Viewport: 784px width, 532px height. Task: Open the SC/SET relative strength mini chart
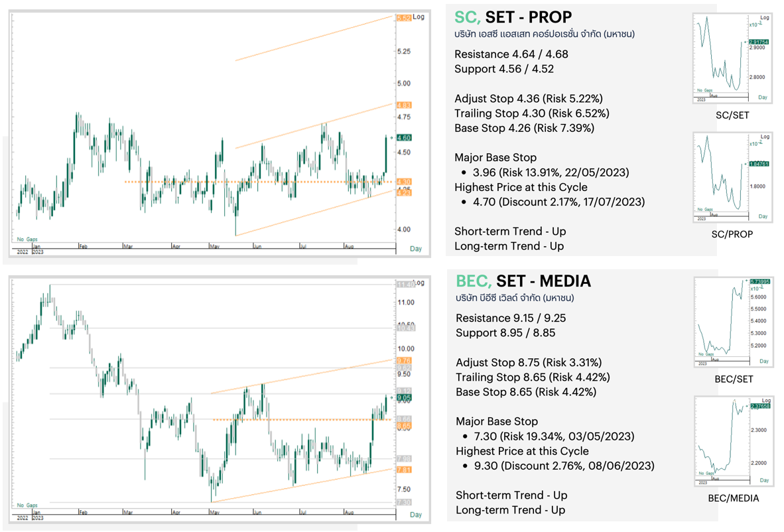pos(732,58)
